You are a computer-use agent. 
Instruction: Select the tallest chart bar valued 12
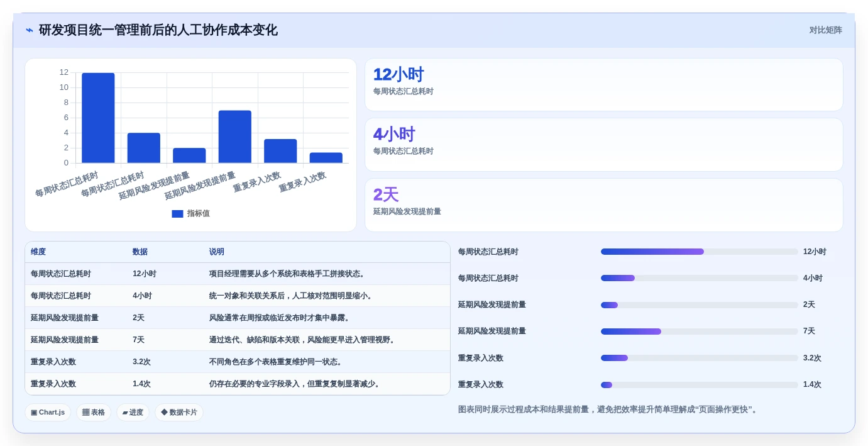tap(98, 118)
